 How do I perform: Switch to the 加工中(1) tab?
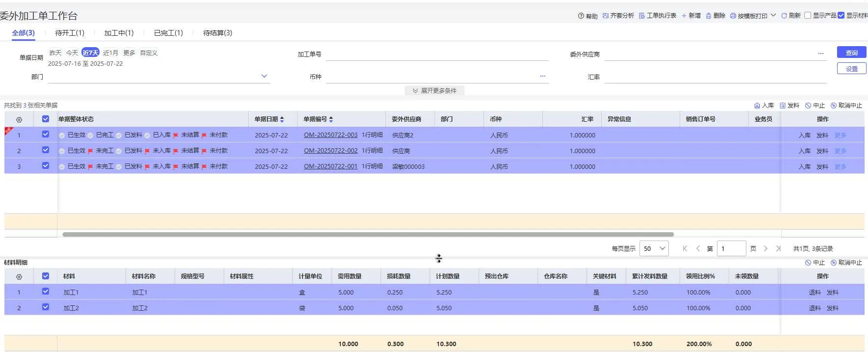click(119, 33)
